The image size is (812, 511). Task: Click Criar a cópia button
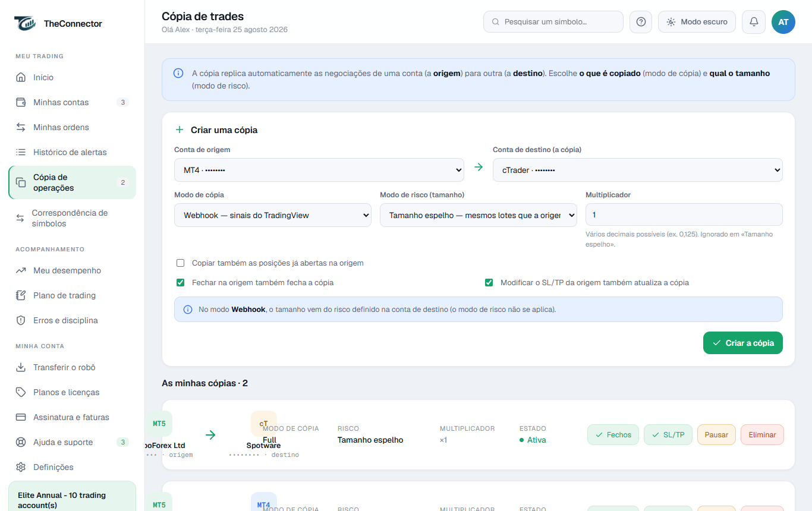743,343
